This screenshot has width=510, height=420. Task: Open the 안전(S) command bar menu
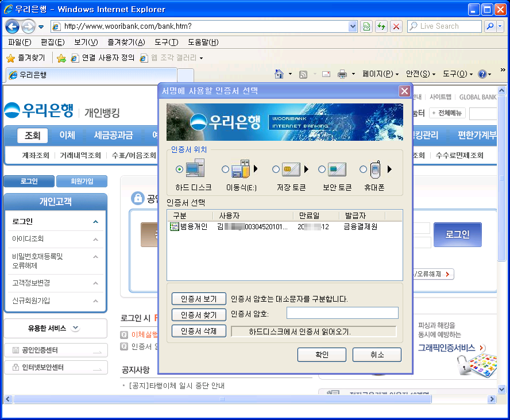[420, 75]
